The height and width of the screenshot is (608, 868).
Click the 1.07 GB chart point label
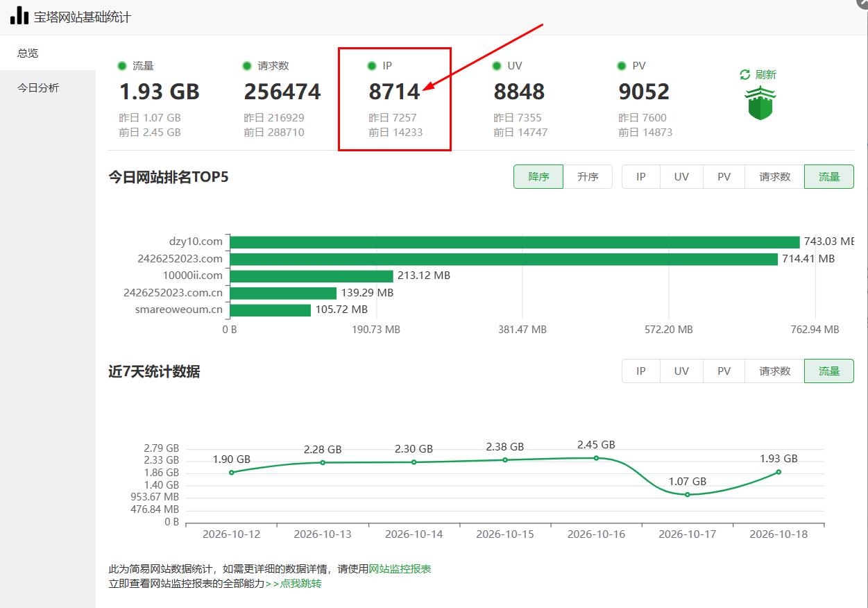click(688, 481)
